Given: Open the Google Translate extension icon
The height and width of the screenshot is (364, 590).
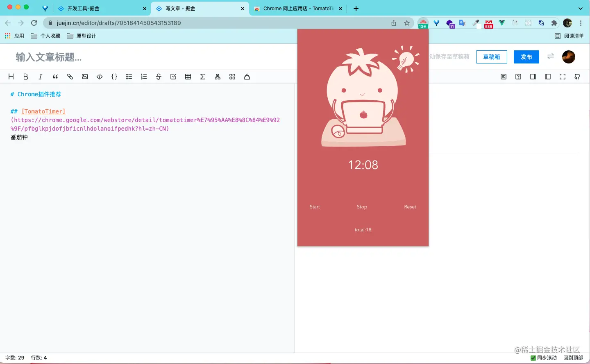Looking at the screenshot, I should click(x=463, y=23).
